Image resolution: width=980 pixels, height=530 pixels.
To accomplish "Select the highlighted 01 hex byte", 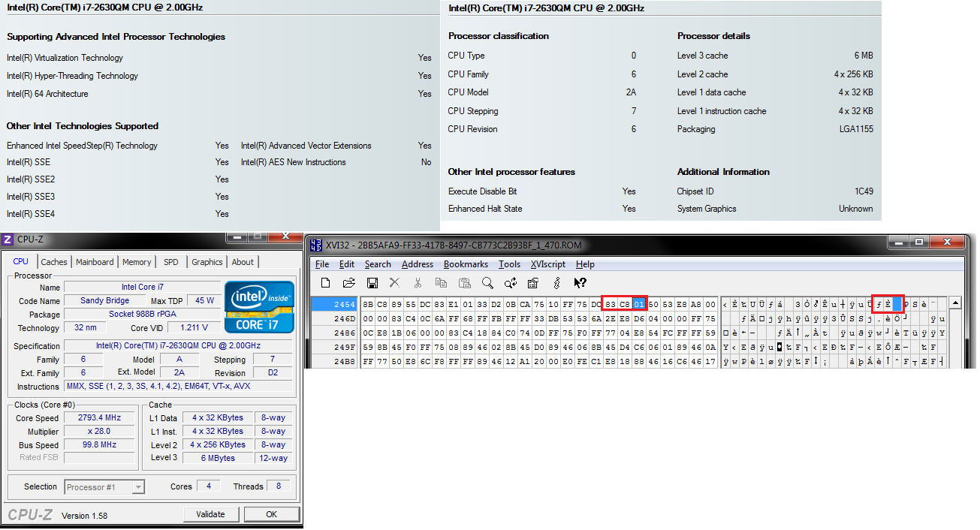I will [x=639, y=304].
